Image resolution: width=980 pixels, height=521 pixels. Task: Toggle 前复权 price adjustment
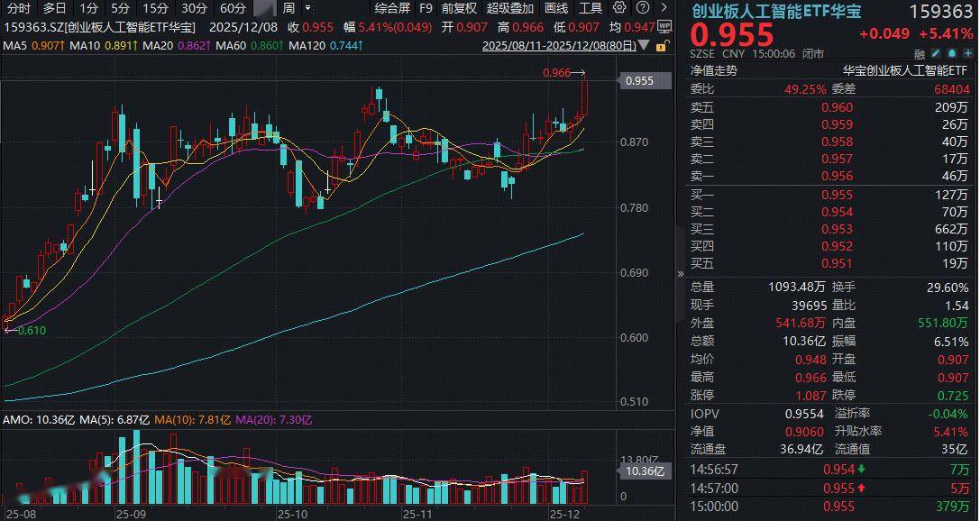click(x=459, y=8)
